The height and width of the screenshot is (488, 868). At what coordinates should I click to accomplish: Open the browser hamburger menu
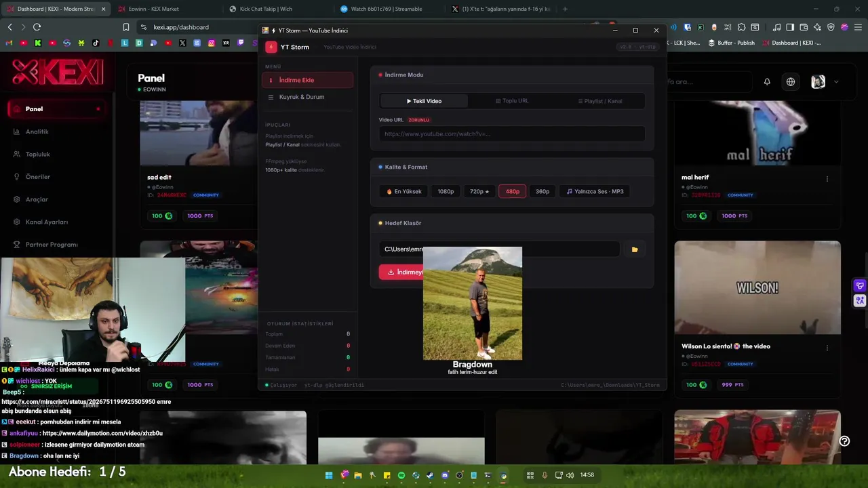click(x=858, y=27)
